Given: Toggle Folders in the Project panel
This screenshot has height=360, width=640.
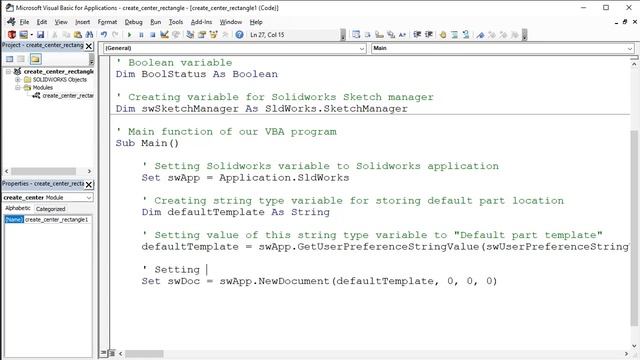Looking at the screenshot, I should pos(36,59).
